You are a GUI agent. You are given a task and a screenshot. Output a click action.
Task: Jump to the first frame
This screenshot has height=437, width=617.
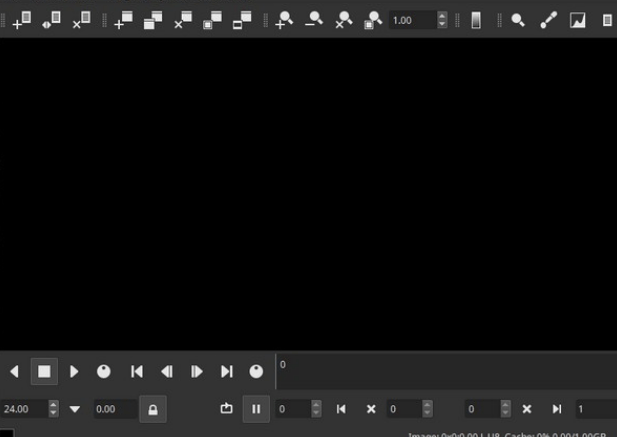pos(137,371)
